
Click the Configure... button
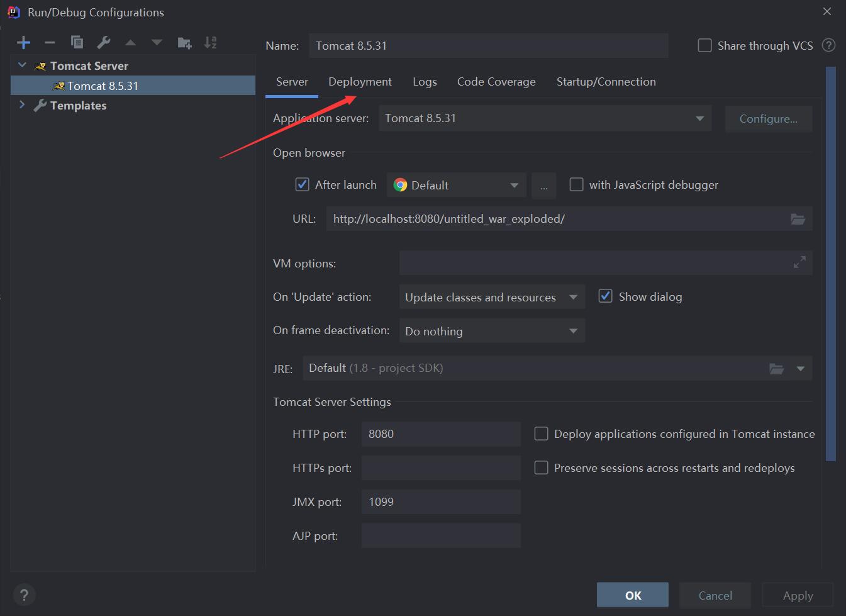click(769, 119)
